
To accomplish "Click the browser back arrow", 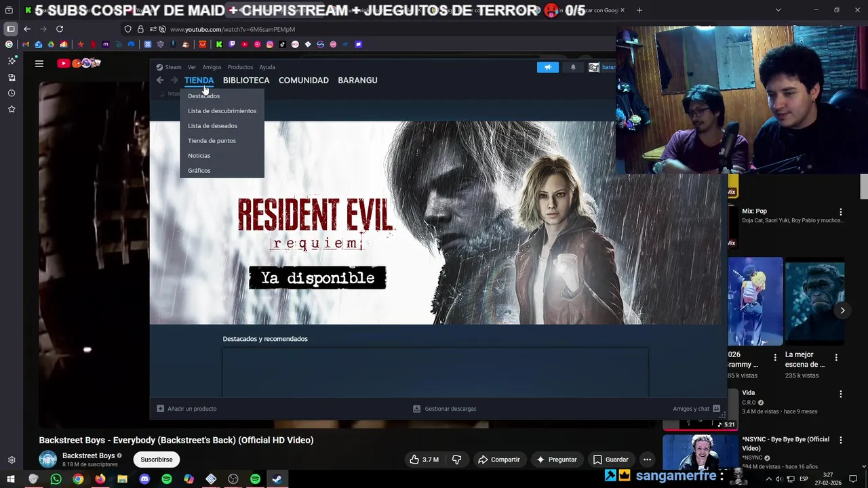I will click(26, 29).
